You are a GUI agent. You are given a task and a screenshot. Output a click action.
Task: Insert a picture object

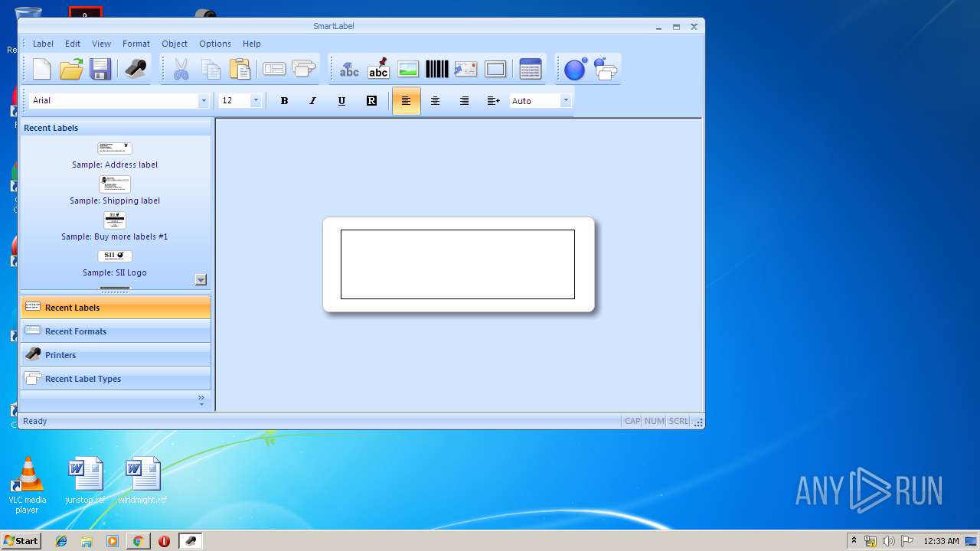408,70
